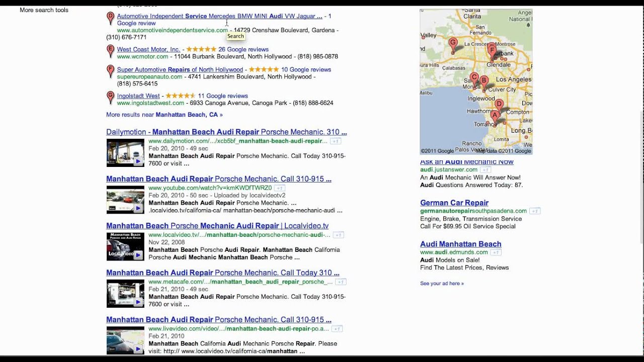Open Audi Manhattan Beach ad link

(461, 244)
